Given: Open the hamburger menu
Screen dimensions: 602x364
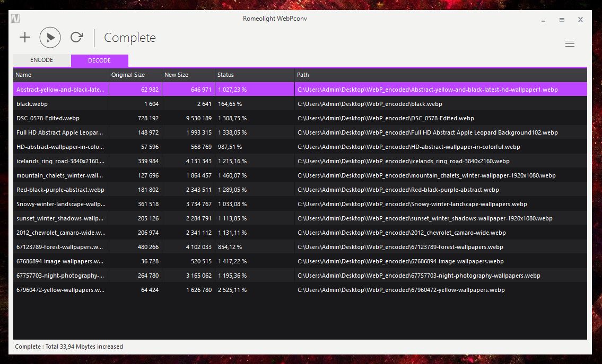Looking at the screenshot, I should pos(570,44).
